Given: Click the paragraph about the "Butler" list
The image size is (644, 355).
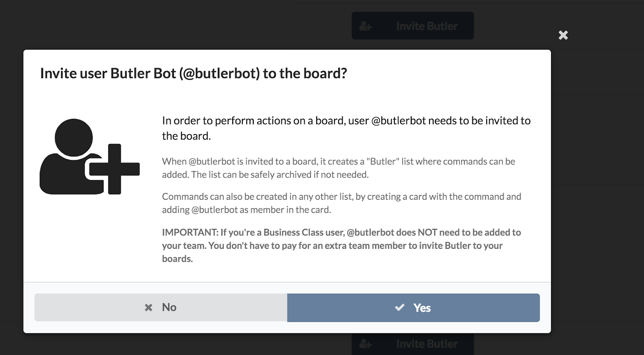Looking at the screenshot, I should [x=339, y=168].
